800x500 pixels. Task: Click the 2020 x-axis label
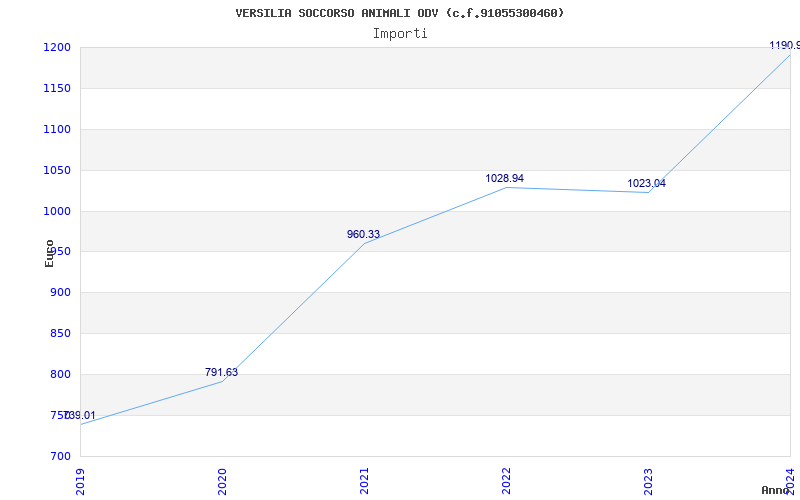pos(222,481)
